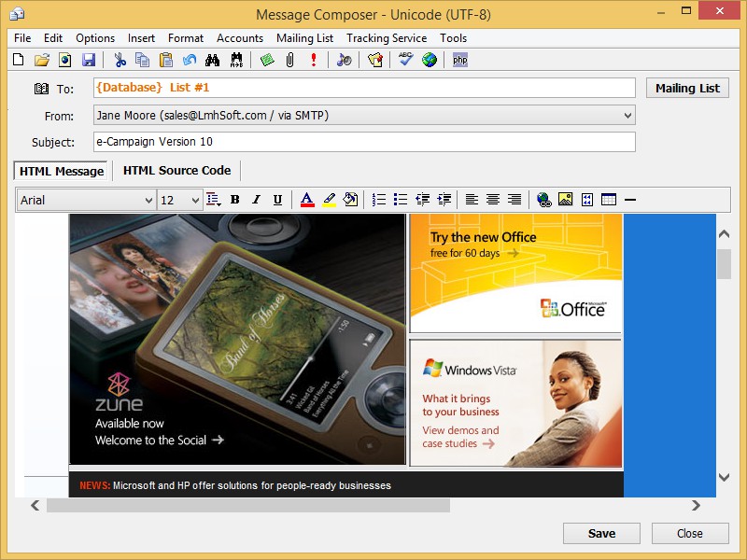
Task: Toggle the numbered list format
Action: 379,200
